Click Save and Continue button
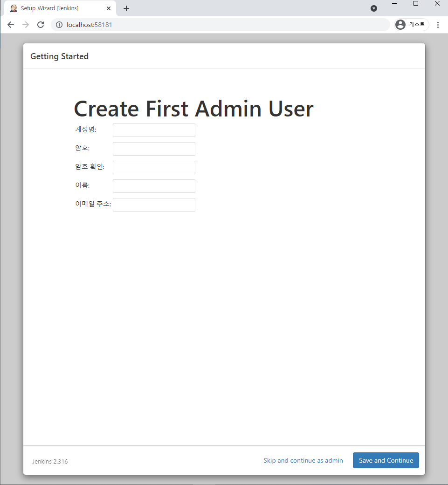 click(386, 460)
